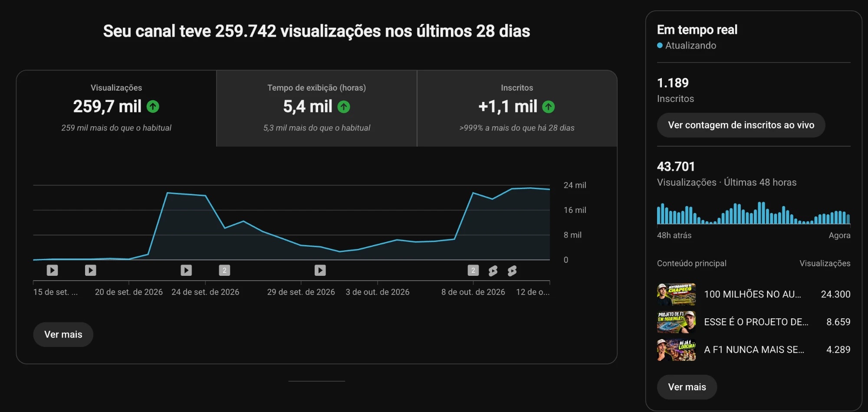Click the second play marker before 20 de set.
Screen dimensions: 868x412
(90, 270)
